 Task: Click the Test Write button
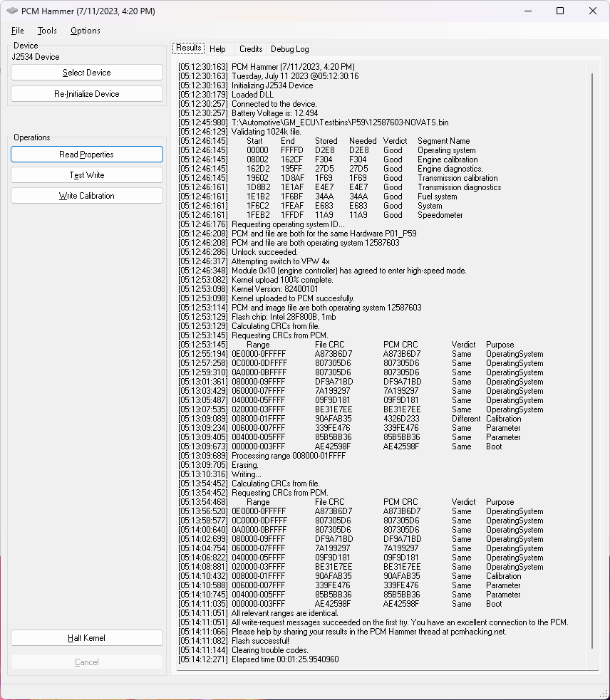(x=87, y=175)
